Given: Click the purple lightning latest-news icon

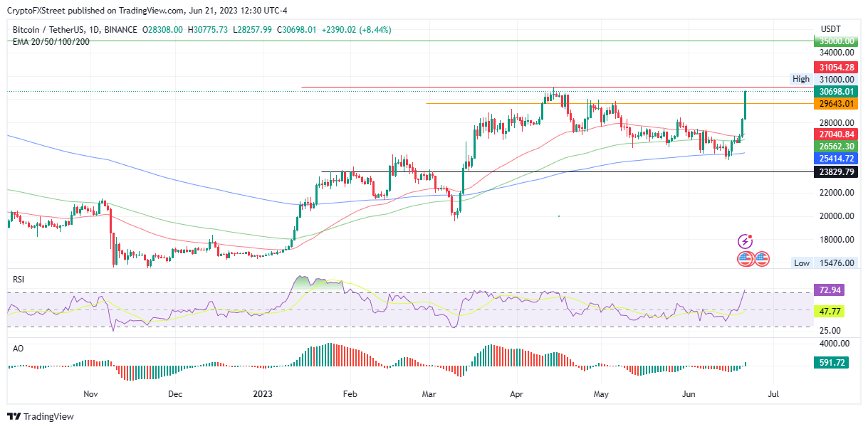Looking at the screenshot, I should (746, 242).
